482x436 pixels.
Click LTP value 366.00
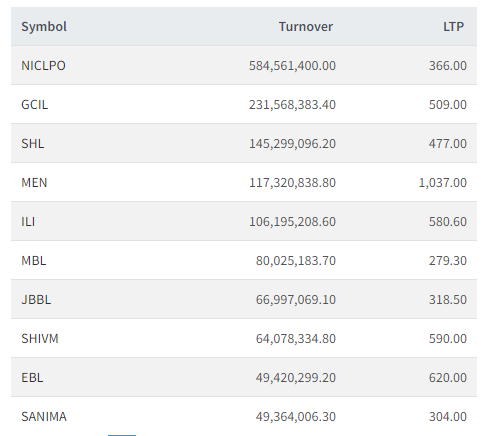click(x=448, y=66)
